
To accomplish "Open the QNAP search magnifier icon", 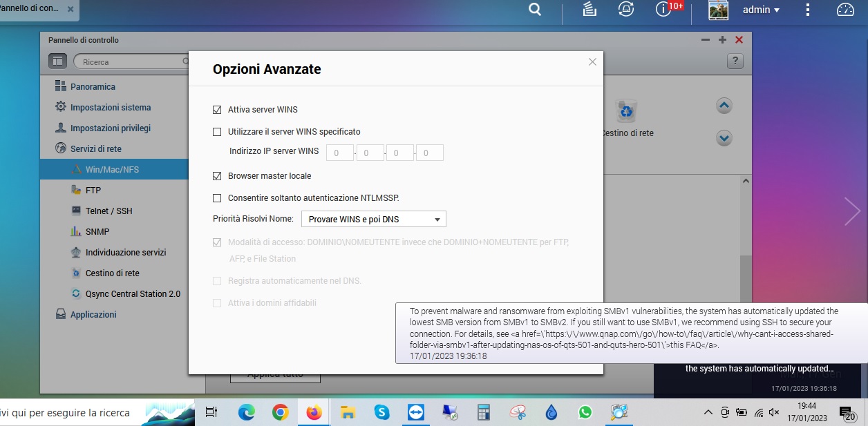I will point(535,10).
